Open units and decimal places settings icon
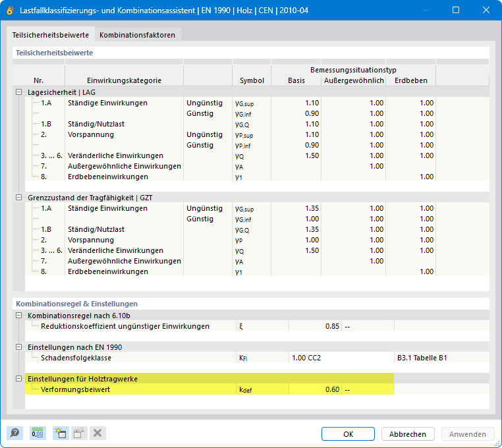The height and width of the screenshot is (448, 502). coord(38,434)
